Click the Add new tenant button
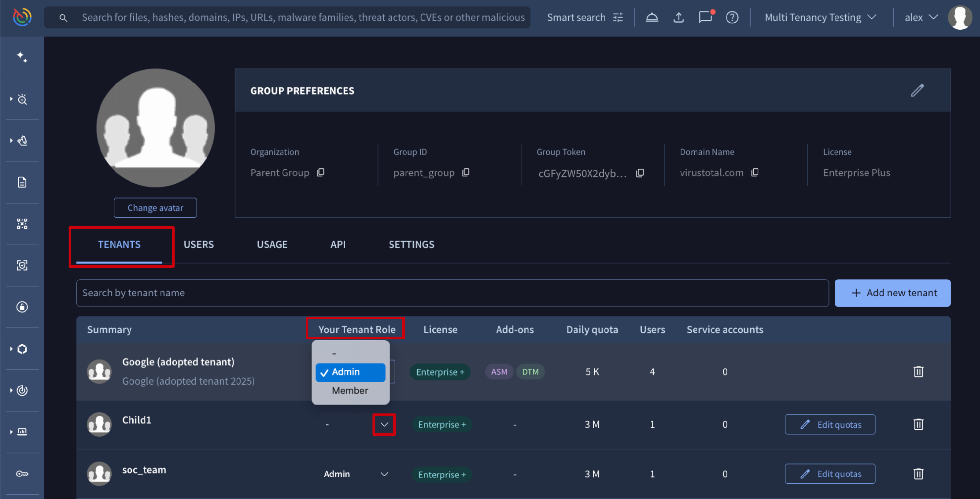The image size is (980, 499). [893, 293]
